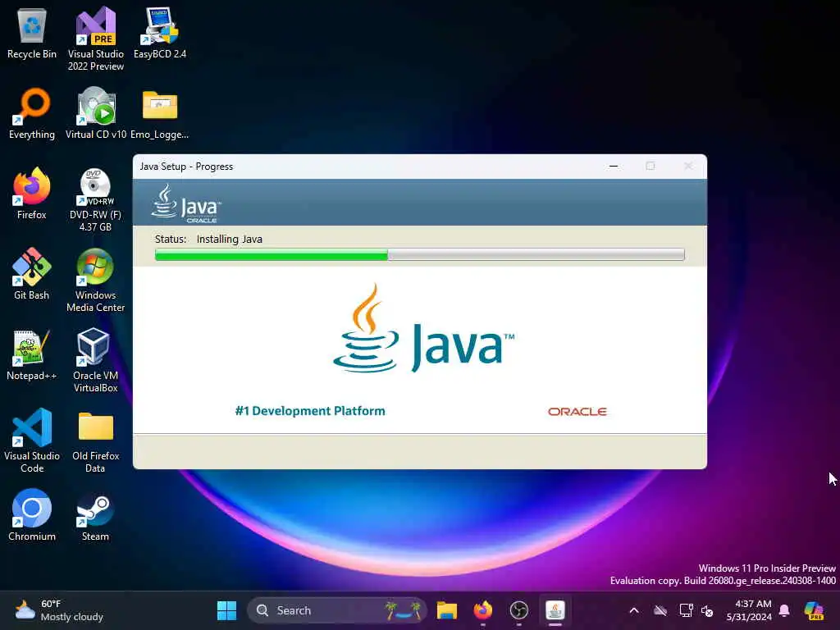Click the 'Java Setup - Progress' title
The width and height of the screenshot is (840, 630).
pyautogui.click(x=186, y=166)
